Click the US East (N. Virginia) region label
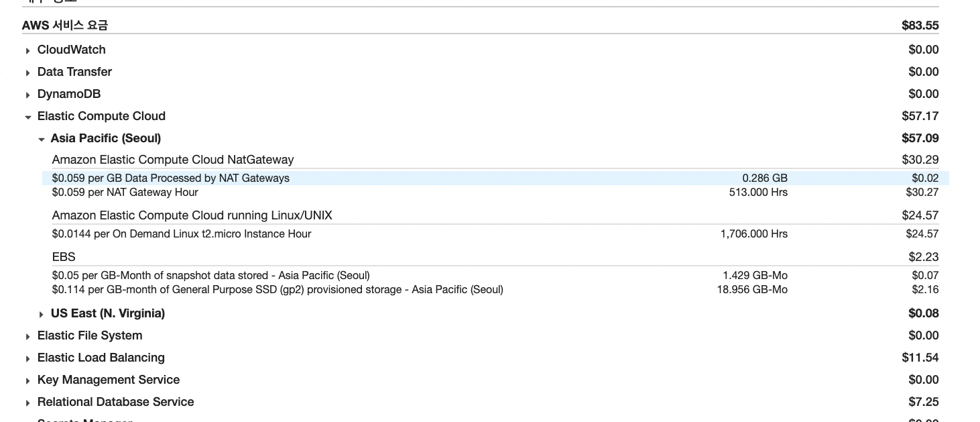Viewport: 980px width, 422px height. click(108, 313)
